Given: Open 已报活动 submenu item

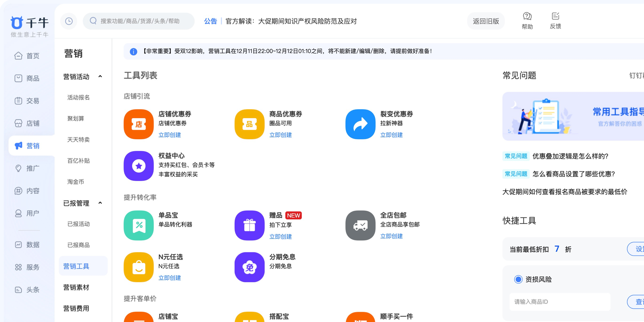Looking at the screenshot, I should pos(78,224).
